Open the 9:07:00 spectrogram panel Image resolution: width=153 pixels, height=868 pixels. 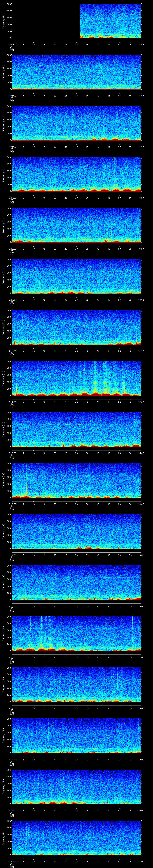(77, 174)
